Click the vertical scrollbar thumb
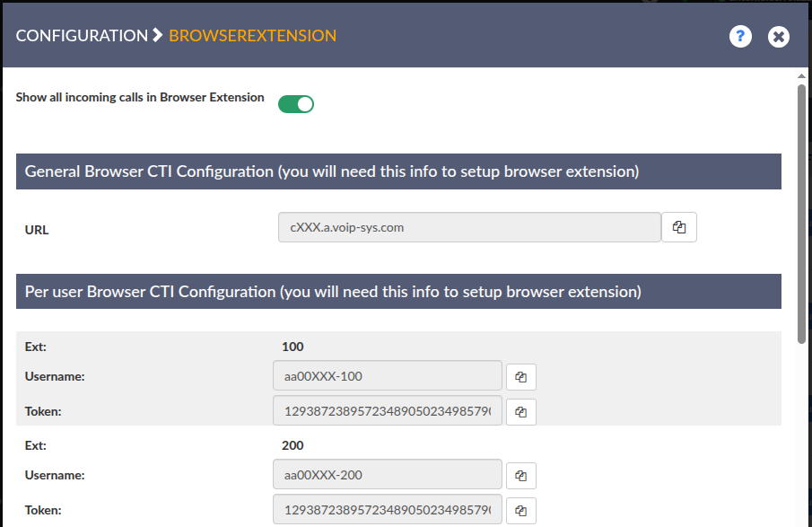 801,214
